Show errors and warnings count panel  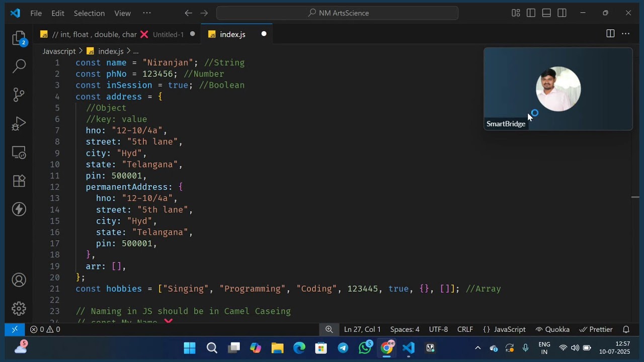click(45, 329)
